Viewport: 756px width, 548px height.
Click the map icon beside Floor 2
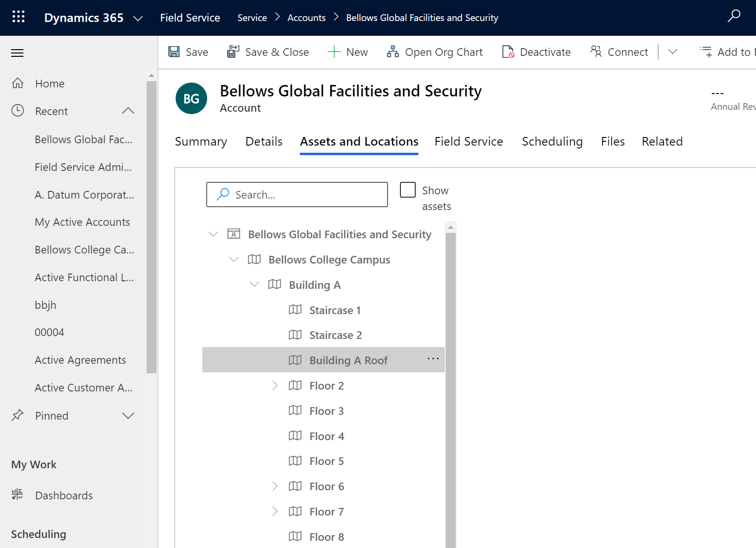point(295,385)
